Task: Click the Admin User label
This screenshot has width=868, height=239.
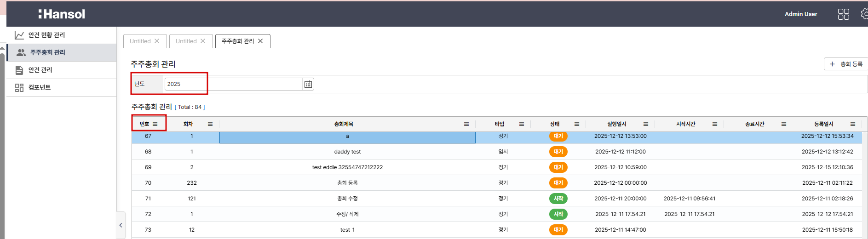Action: tap(801, 14)
